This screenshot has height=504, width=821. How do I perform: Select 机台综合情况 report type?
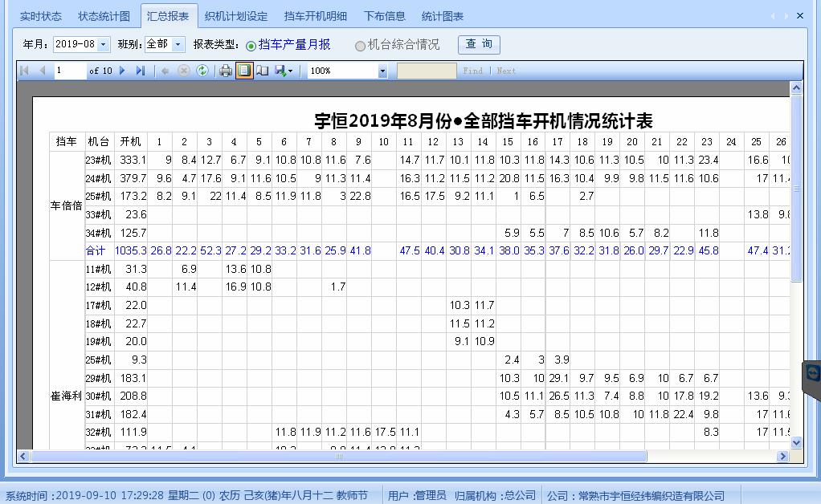tap(360, 46)
